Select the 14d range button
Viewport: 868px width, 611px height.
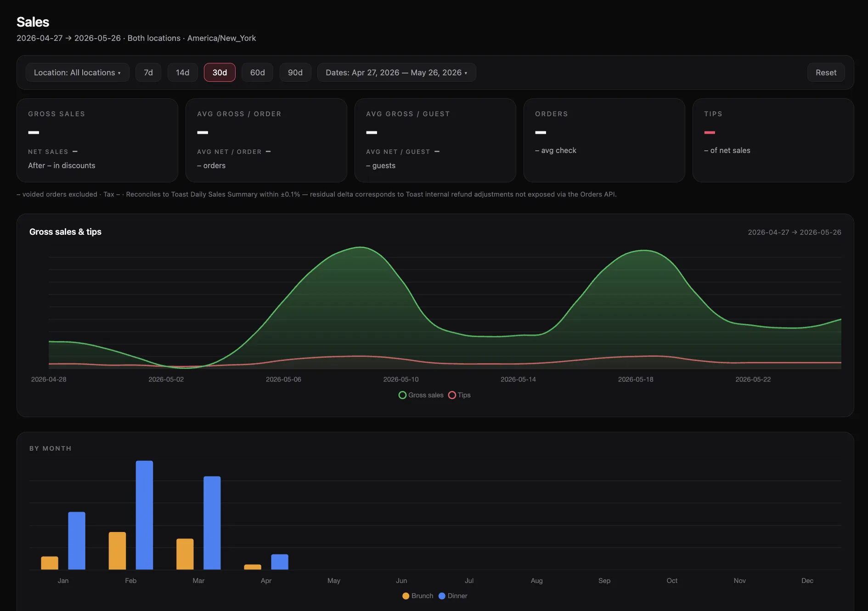(x=183, y=73)
